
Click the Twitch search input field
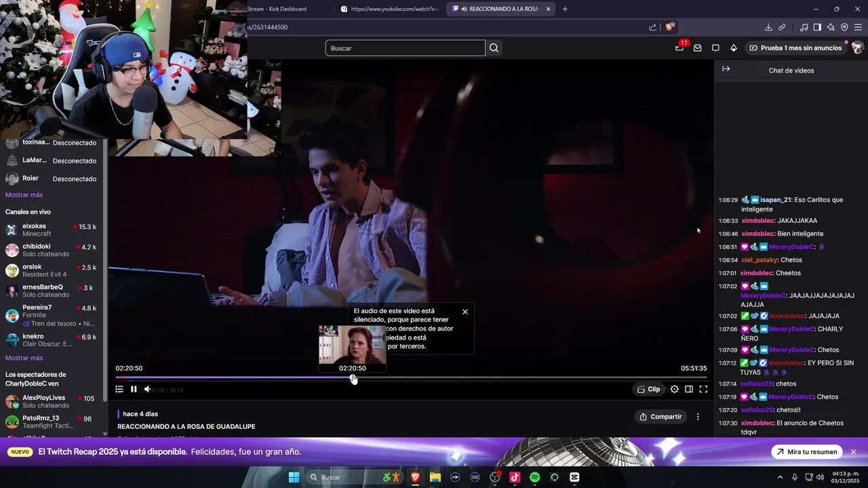pos(406,48)
